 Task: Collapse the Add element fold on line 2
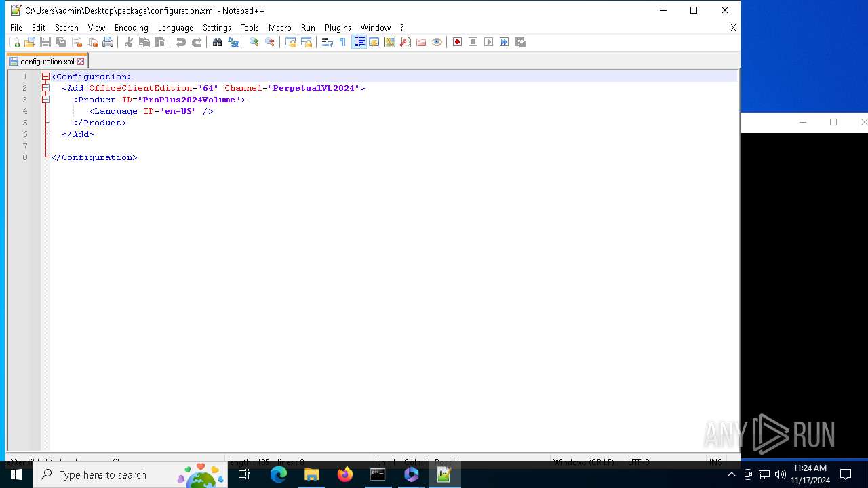[x=45, y=88]
